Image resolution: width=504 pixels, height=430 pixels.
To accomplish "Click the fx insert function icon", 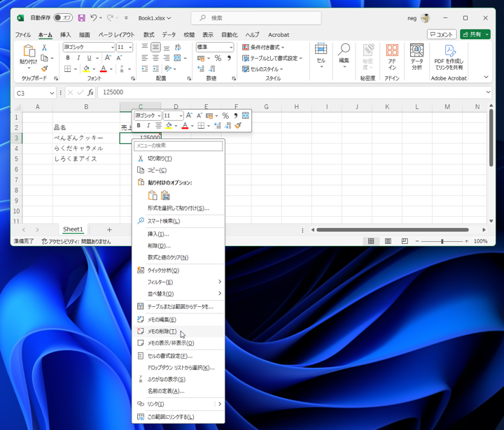I will tap(90, 92).
